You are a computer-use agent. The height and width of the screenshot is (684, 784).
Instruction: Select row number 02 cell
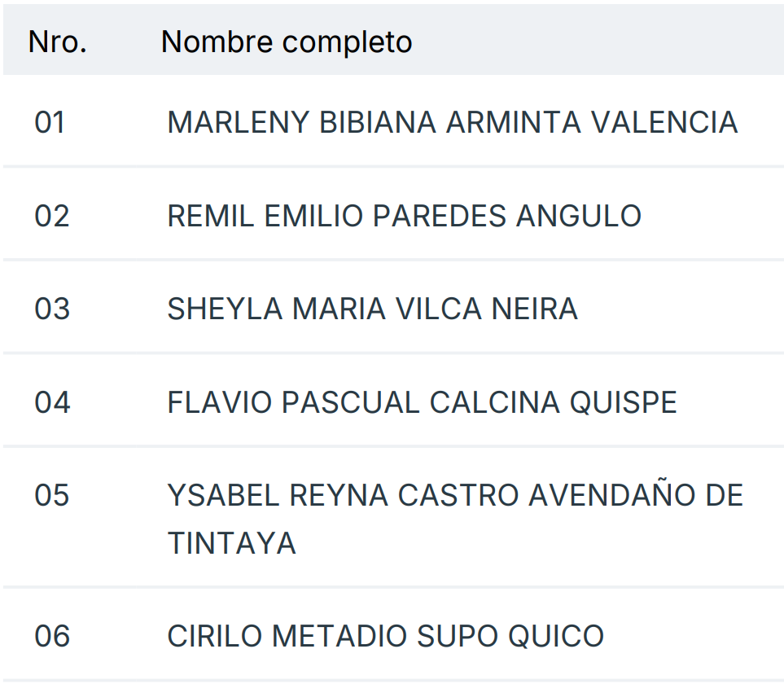(51, 216)
